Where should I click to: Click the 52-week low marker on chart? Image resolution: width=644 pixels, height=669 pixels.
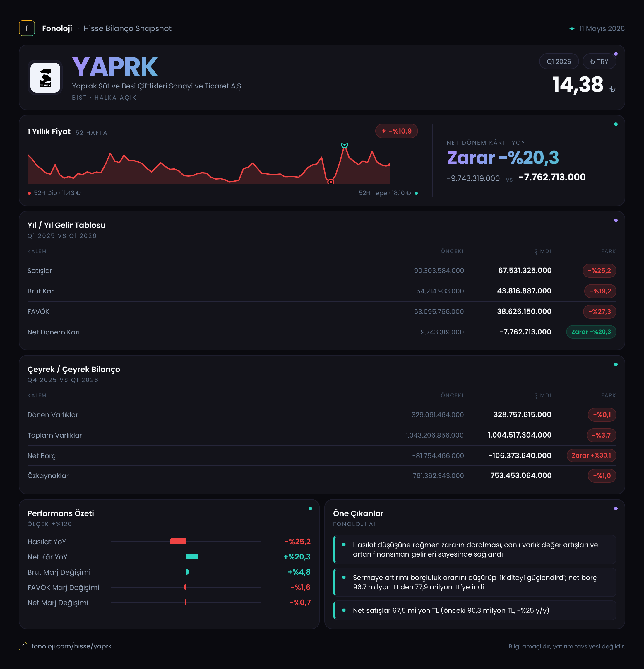330,182
